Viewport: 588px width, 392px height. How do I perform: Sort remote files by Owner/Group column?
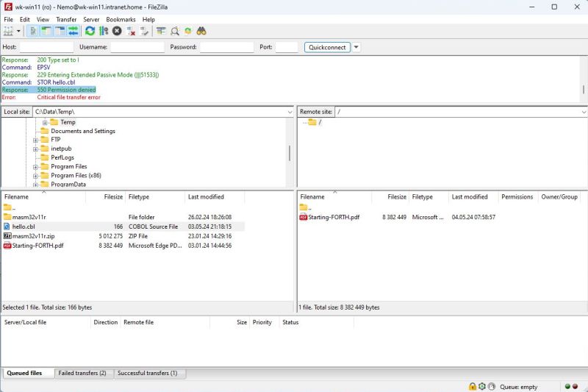pos(559,197)
